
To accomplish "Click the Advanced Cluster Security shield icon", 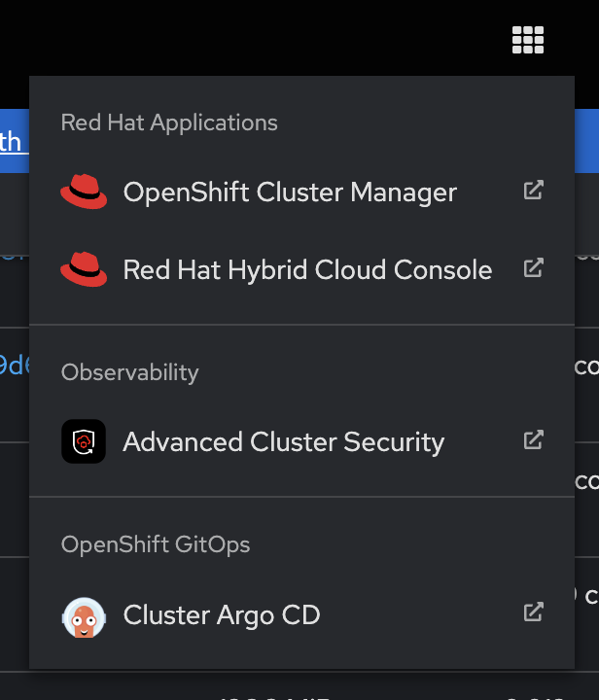I will (x=84, y=441).
